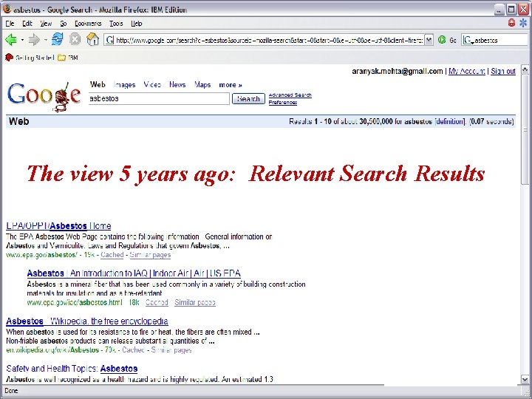The height and width of the screenshot is (399, 532).
Task: Open the Help menu
Action: click(x=137, y=24)
